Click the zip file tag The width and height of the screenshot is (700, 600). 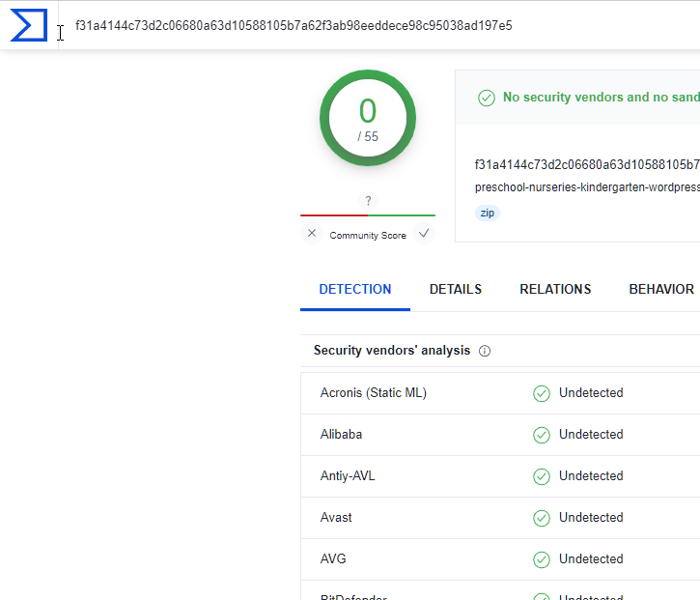pos(487,214)
